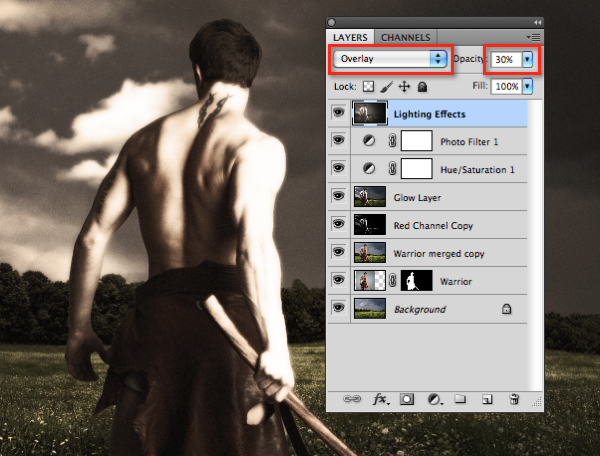
Task: Select Warrior merged copy thumbnail
Action: 370,252
